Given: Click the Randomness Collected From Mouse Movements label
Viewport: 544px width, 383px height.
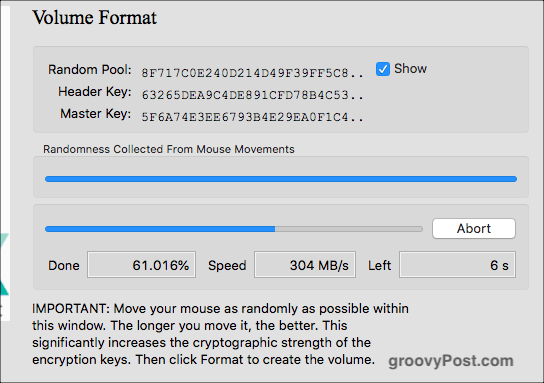Looking at the screenshot, I should pos(169,149).
